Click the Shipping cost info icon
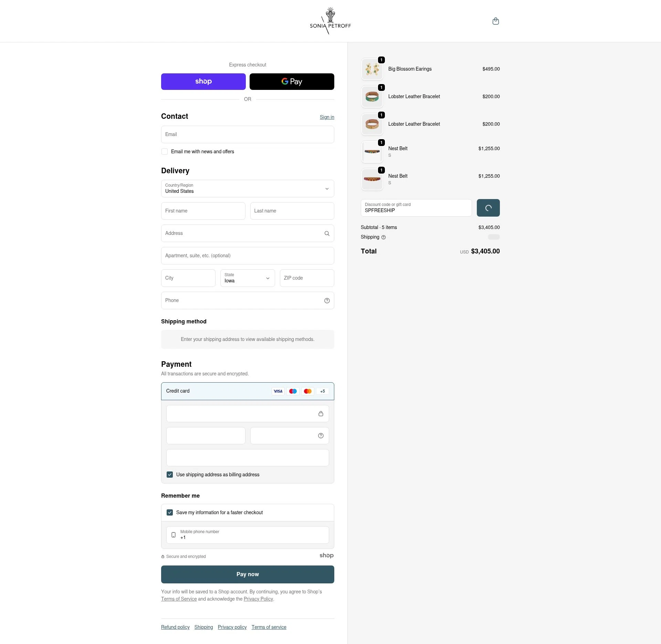 (383, 237)
